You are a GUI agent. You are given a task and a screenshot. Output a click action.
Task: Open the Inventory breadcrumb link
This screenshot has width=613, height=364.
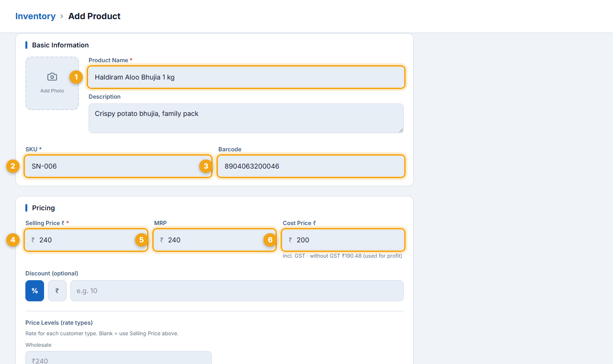pos(35,16)
